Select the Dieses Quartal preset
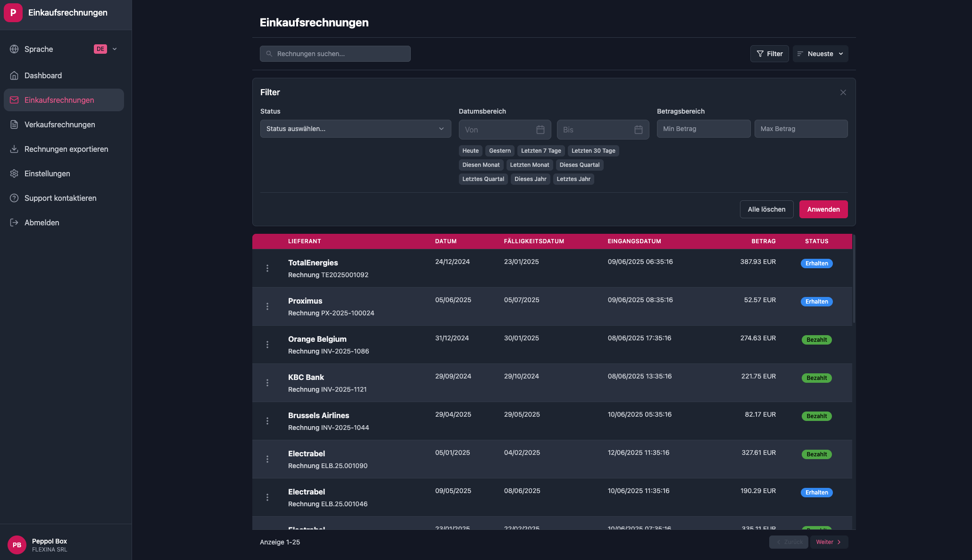 tap(580, 165)
